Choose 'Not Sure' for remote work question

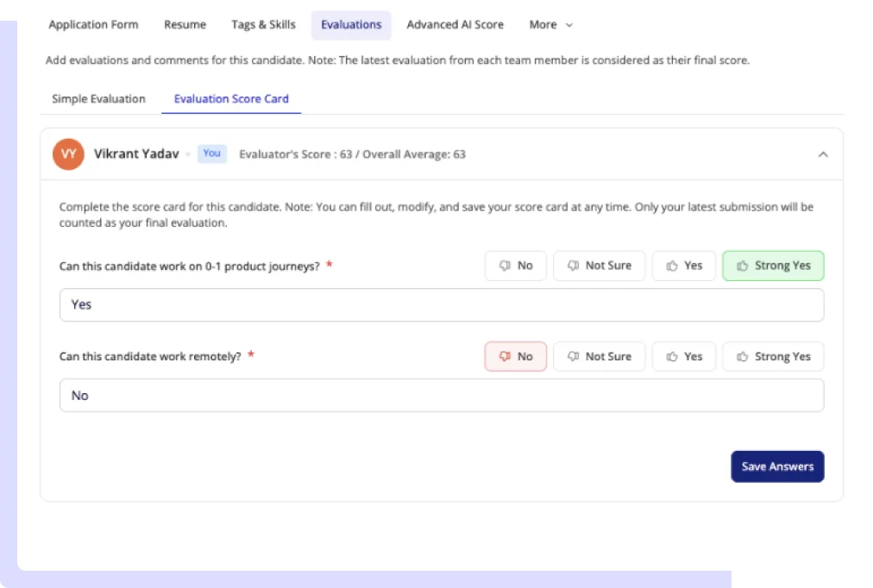pyautogui.click(x=599, y=356)
